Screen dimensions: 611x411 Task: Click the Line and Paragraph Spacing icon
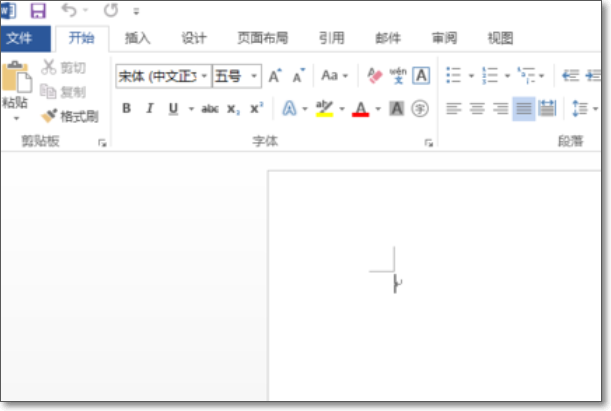579,108
